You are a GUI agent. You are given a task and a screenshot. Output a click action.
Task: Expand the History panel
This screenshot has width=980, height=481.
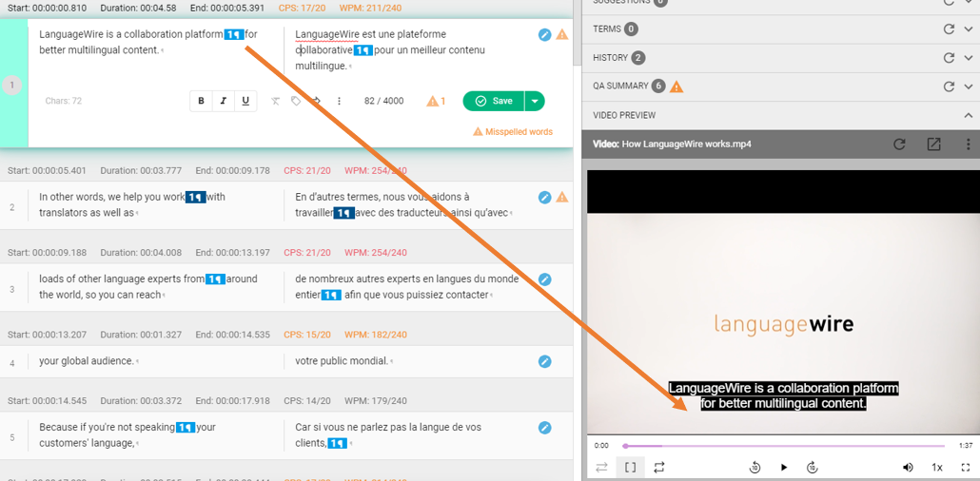(x=969, y=58)
